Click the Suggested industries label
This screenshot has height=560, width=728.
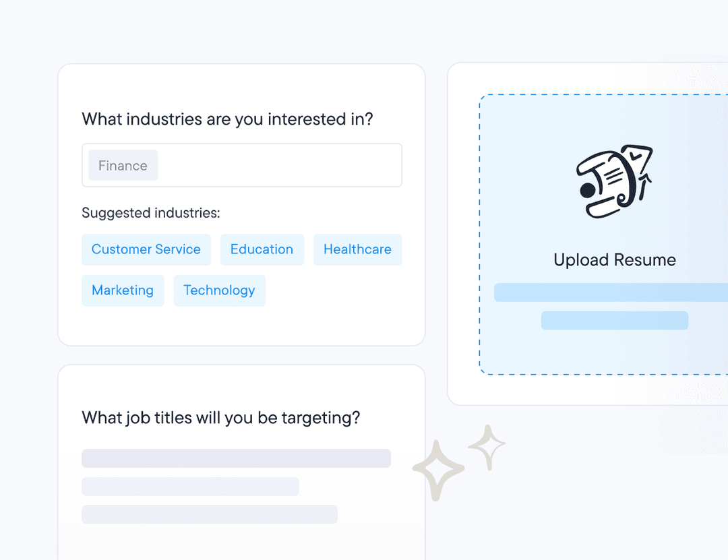point(151,213)
